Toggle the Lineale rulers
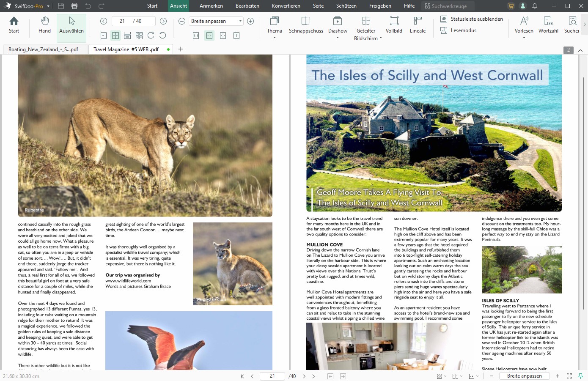Screen dimensions: 588x381 pos(418,25)
